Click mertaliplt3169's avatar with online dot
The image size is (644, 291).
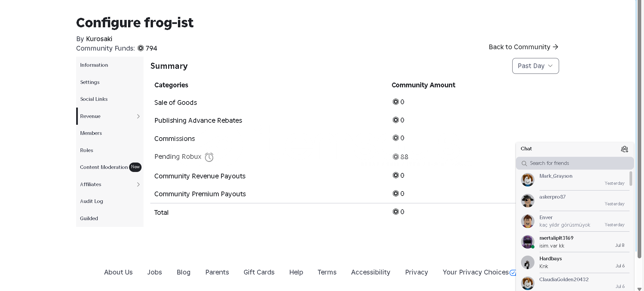527,242
